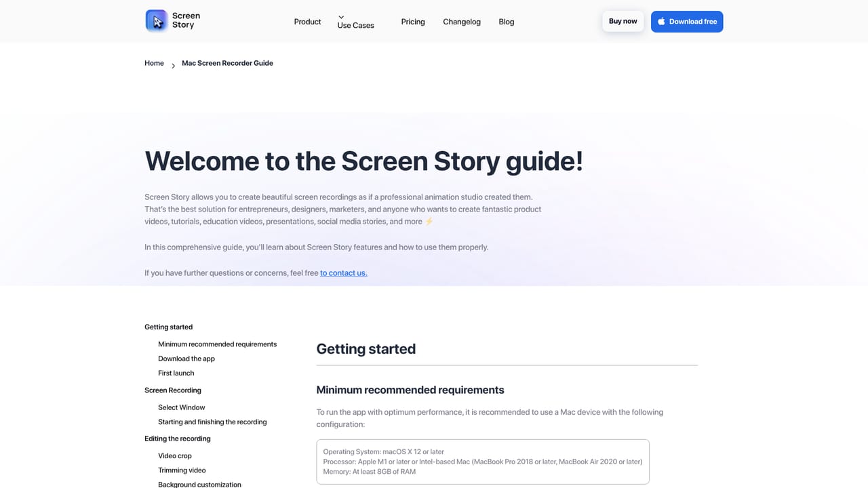Open Trimming video sidebar link

coord(182,470)
